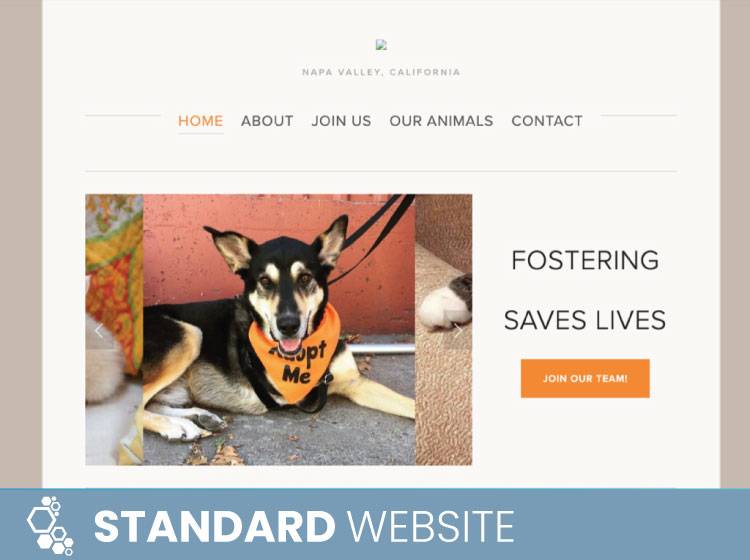Open the center dog photo slide
The image size is (750, 560).
point(279,329)
